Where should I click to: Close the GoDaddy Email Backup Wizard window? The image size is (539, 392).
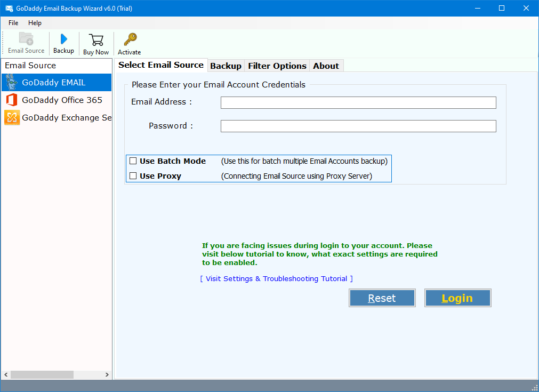(x=526, y=8)
